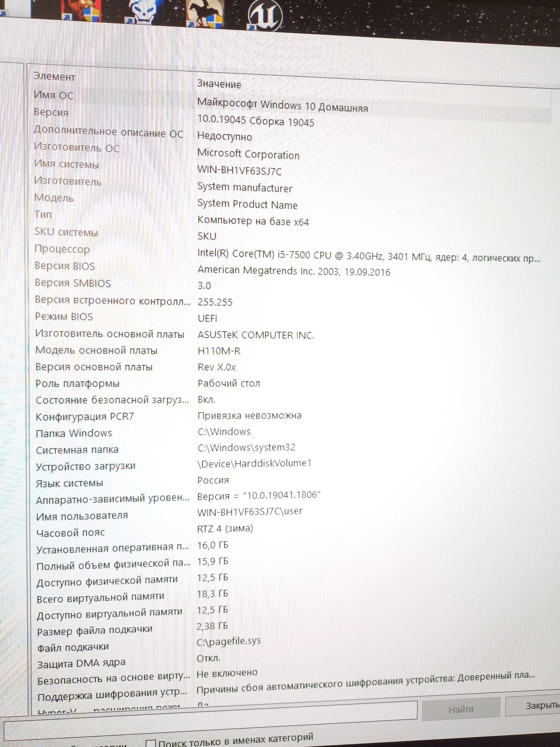Select 'WIN-BH1VF63SJ7C' in the Имя системы row
Image resolution: width=560 pixels, height=747 pixels.
pos(239,171)
